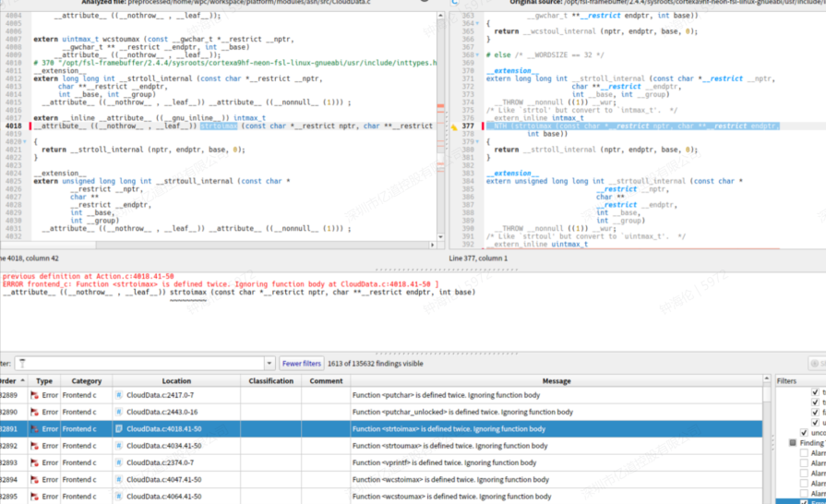The width and height of the screenshot is (826, 504).
Task: Click the lightbulb marker at line 377
Action: pyautogui.click(x=453, y=126)
